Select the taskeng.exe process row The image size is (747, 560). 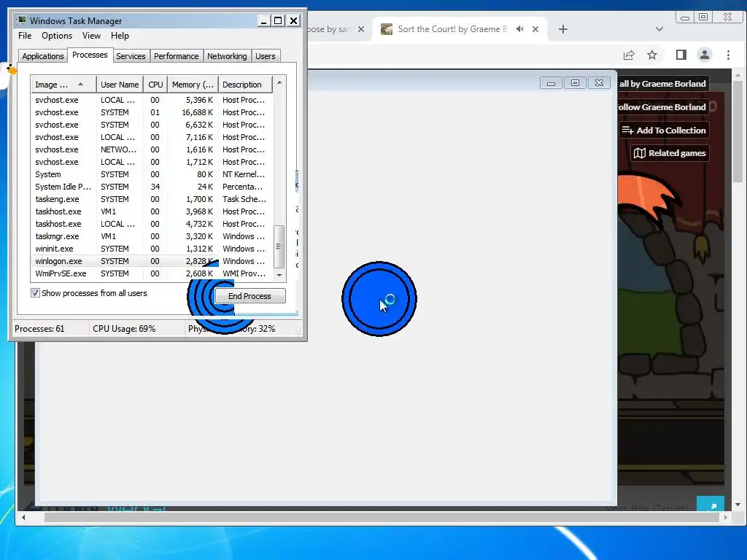pos(152,199)
